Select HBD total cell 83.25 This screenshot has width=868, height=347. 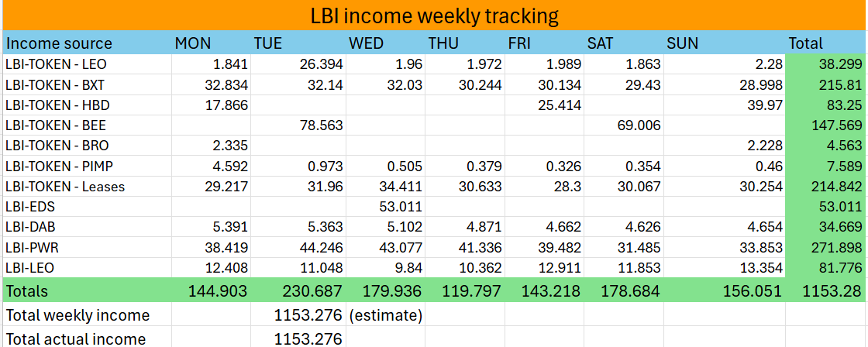click(826, 105)
